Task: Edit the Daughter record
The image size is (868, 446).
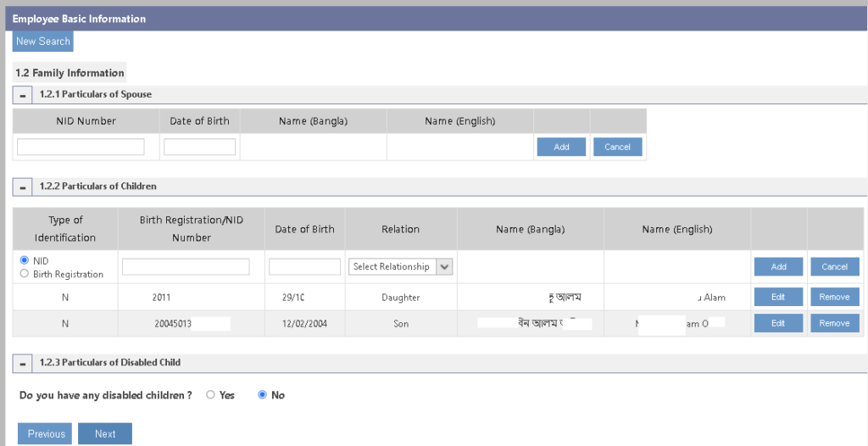Action: tap(778, 298)
